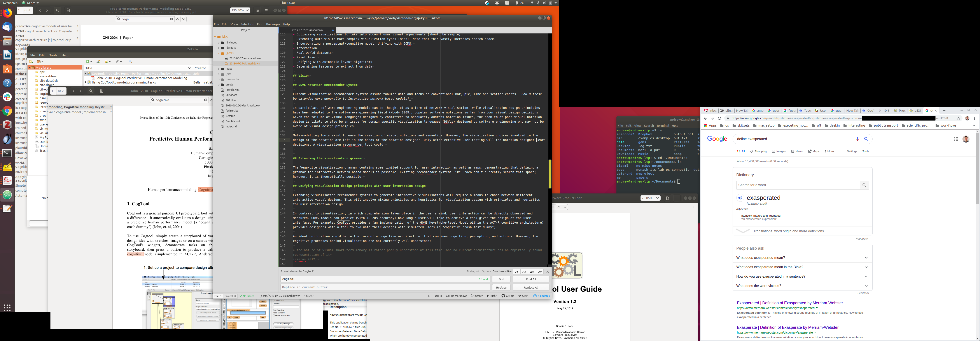Click the Replace All button
Image resolution: width=980 pixels, height=341 pixels.
tap(531, 288)
